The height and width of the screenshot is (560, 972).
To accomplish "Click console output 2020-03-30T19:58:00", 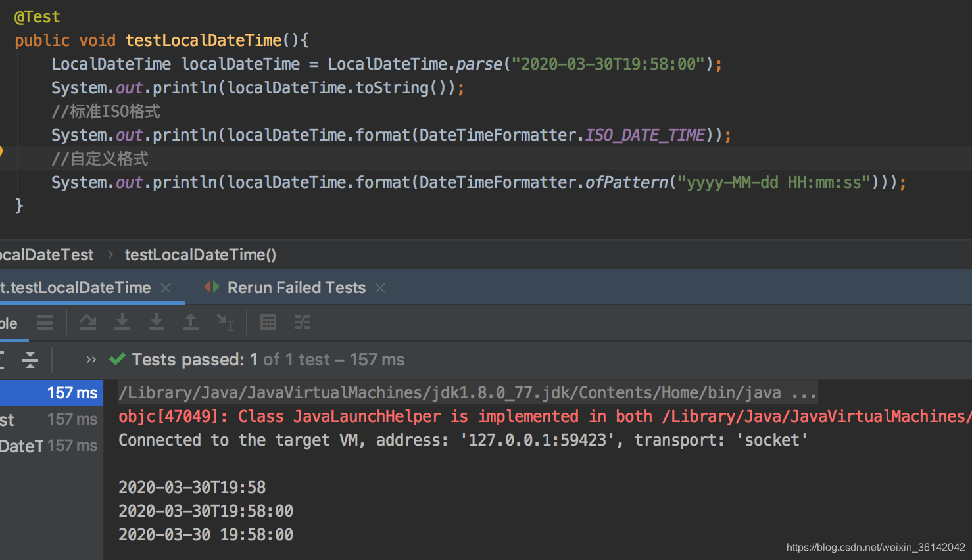I will pos(206,511).
